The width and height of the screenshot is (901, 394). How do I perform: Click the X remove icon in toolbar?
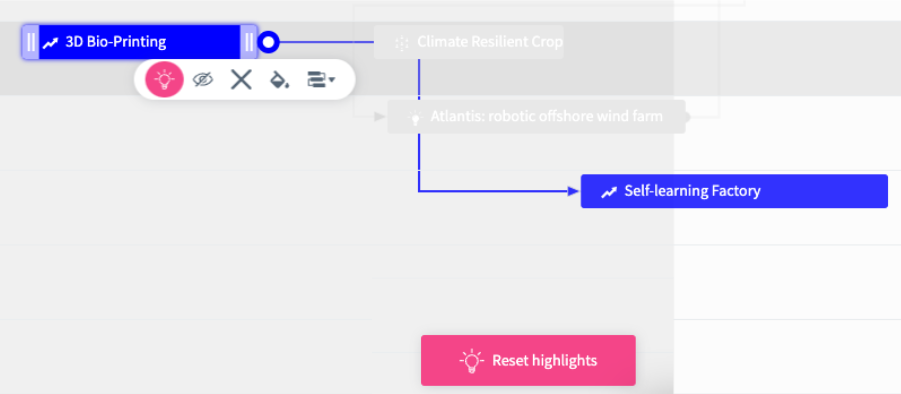coord(241,80)
